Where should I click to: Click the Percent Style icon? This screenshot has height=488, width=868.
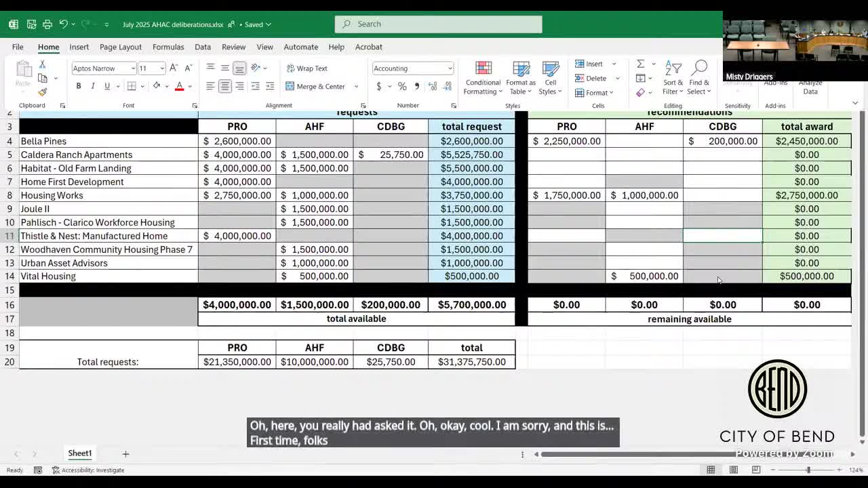pyautogui.click(x=402, y=86)
